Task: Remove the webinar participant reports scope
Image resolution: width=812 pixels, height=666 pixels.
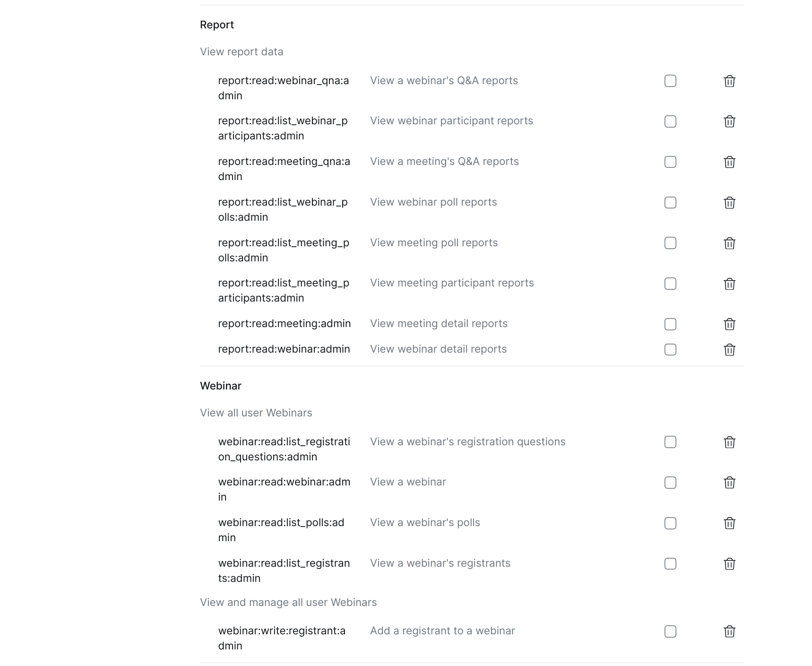Action: pos(729,121)
